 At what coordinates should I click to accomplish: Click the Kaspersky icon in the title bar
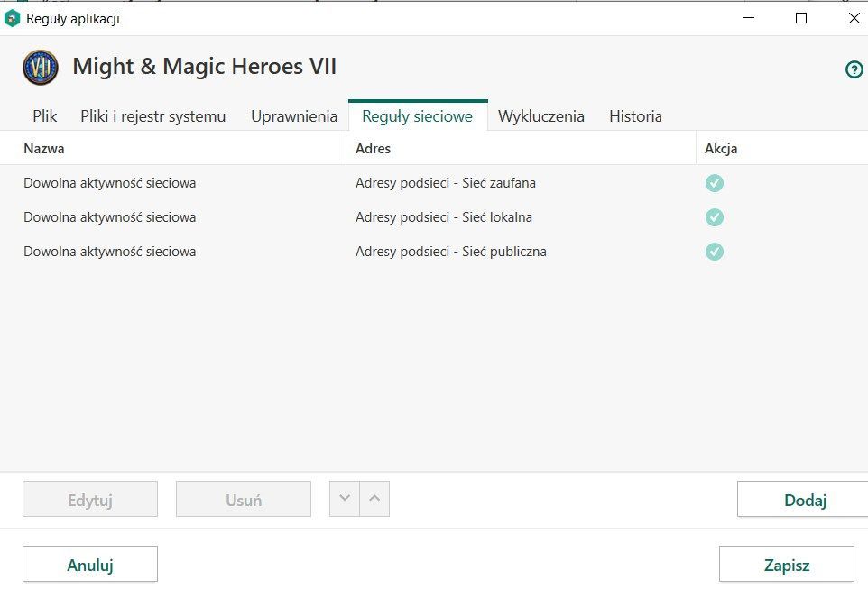pos(13,18)
